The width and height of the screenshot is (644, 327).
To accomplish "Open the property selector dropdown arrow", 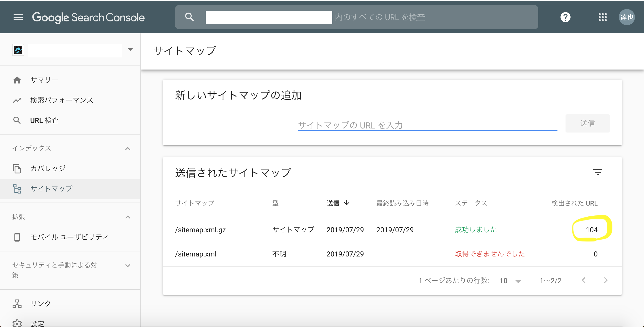I will point(130,50).
